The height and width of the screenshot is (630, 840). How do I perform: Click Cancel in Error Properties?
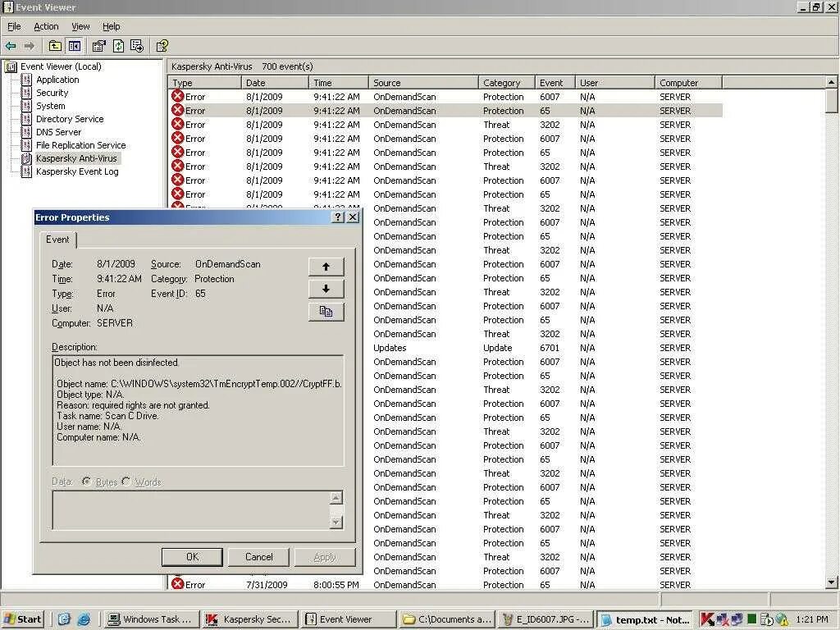(x=258, y=557)
